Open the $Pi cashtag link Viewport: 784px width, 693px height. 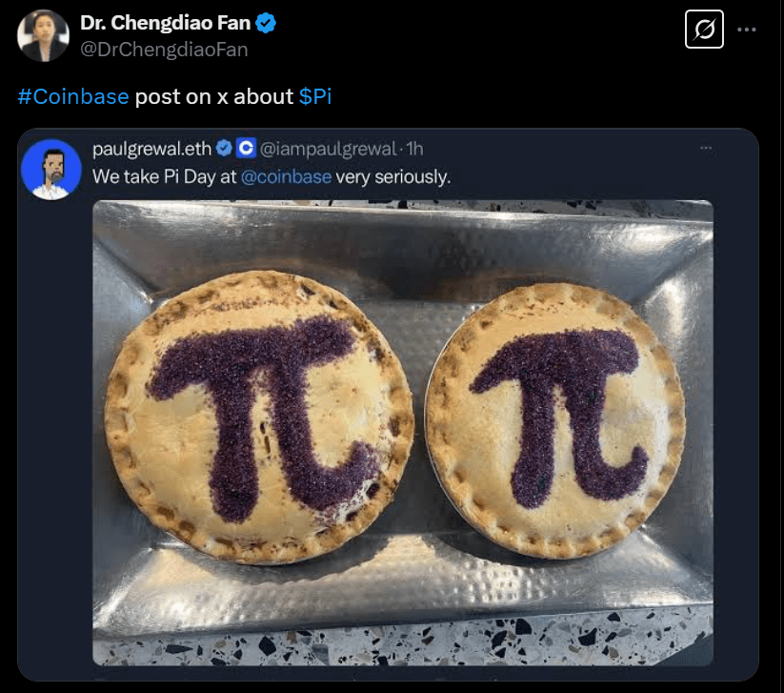pyautogui.click(x=315, y=97)
